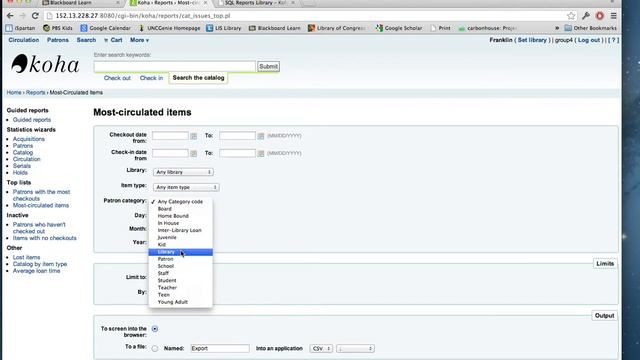
Task: Open Print bookmark
Action: tap(440, 28)
